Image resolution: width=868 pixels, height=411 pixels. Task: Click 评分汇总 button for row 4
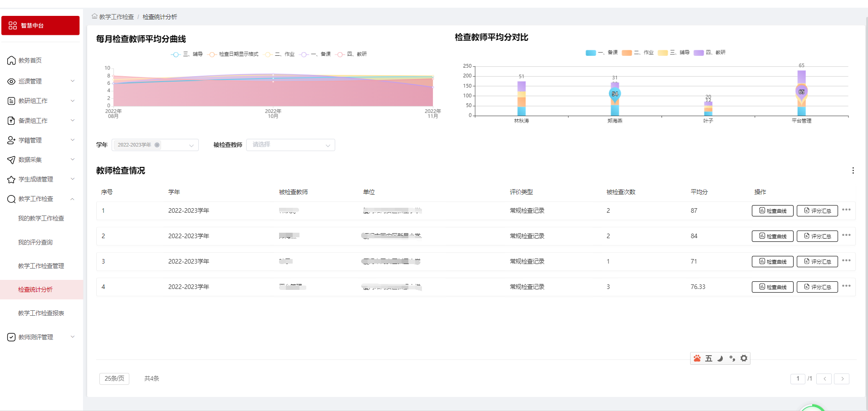(x=817, y=287)
